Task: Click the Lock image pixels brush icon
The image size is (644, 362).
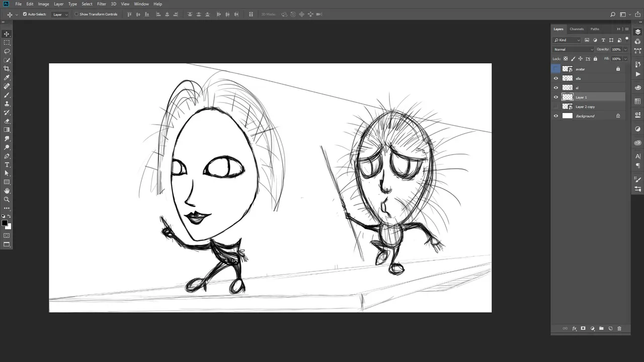Action: 573,59
